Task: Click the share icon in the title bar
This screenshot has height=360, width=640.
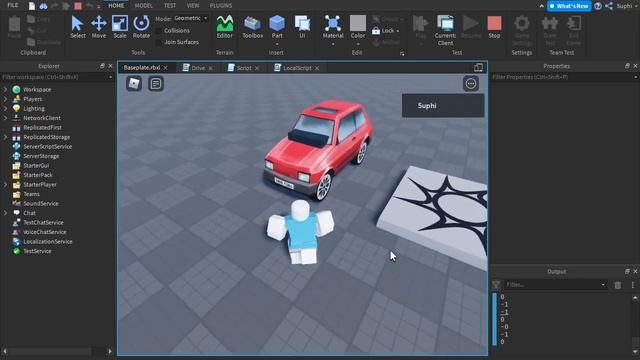Action: pos(609,6)
